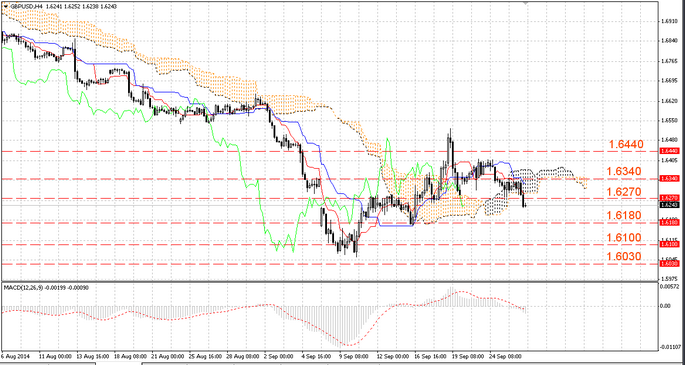Select the orange 1.6180 level label
685x365 pixels.
(x=623, y=215)
